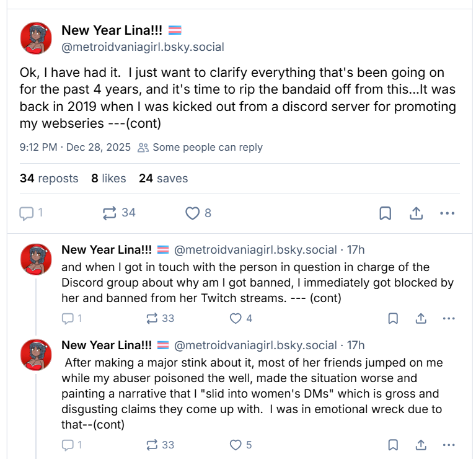This screenshot has width=476, height=459.
Task: Share the 'major stink' reply
Action: click(x=421, y=445)
